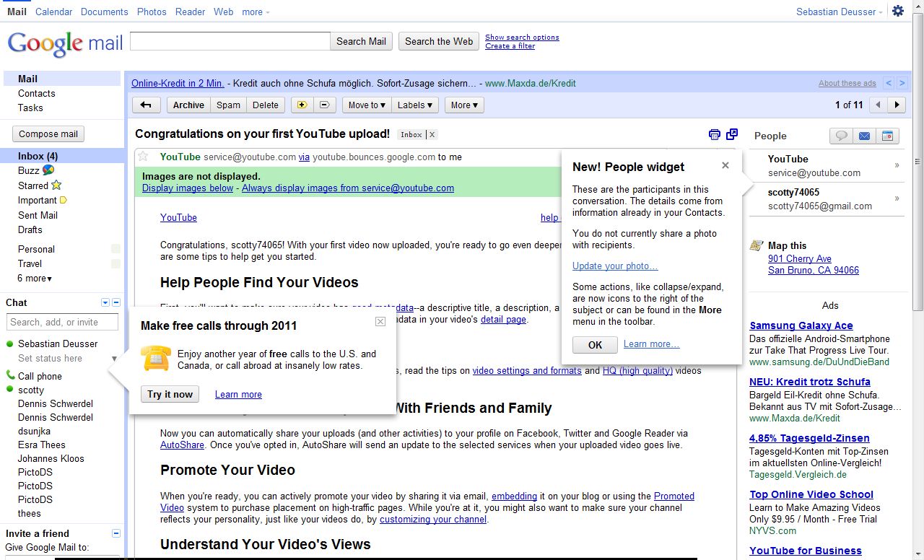Open chat options dropdown icon

point(105,302)
